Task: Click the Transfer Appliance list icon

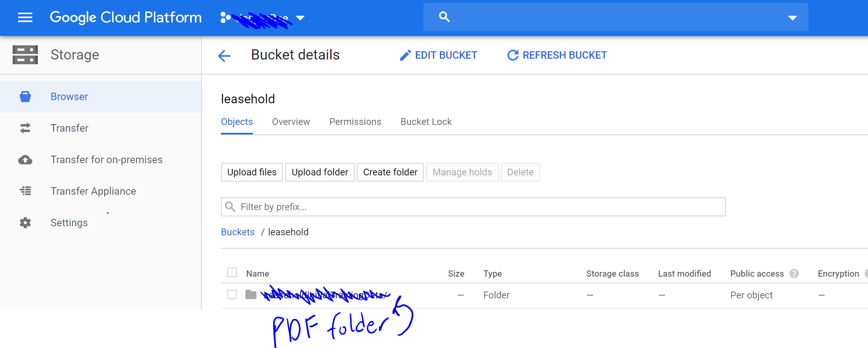Action: (25, 191)
